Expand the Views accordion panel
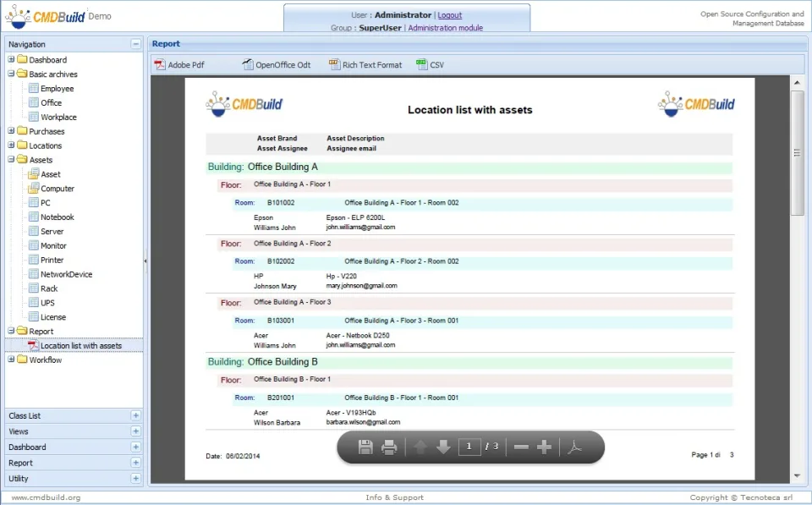The width and height of the screenshot is (812, 505). pyautogui.click(x=135, y=431)
